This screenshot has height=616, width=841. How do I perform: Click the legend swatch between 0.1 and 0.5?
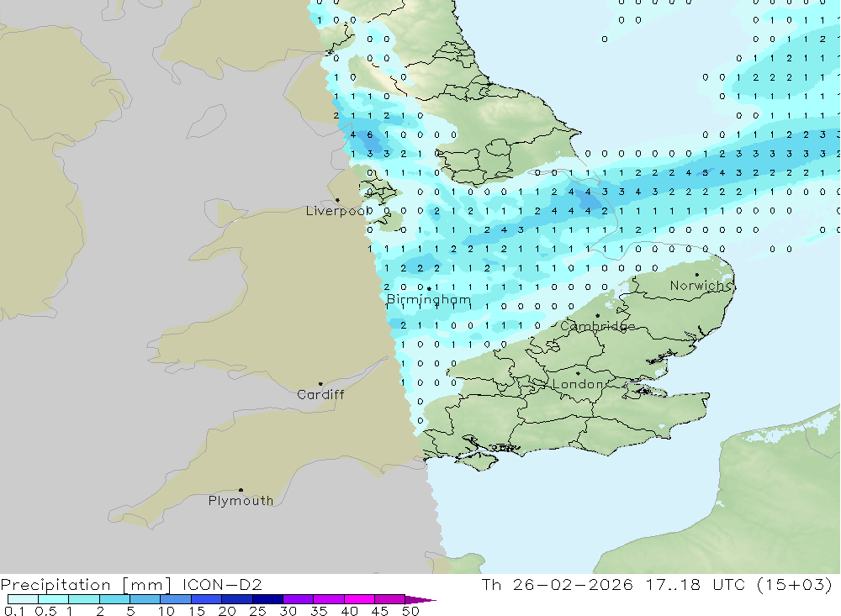click(x=23, y=599)
